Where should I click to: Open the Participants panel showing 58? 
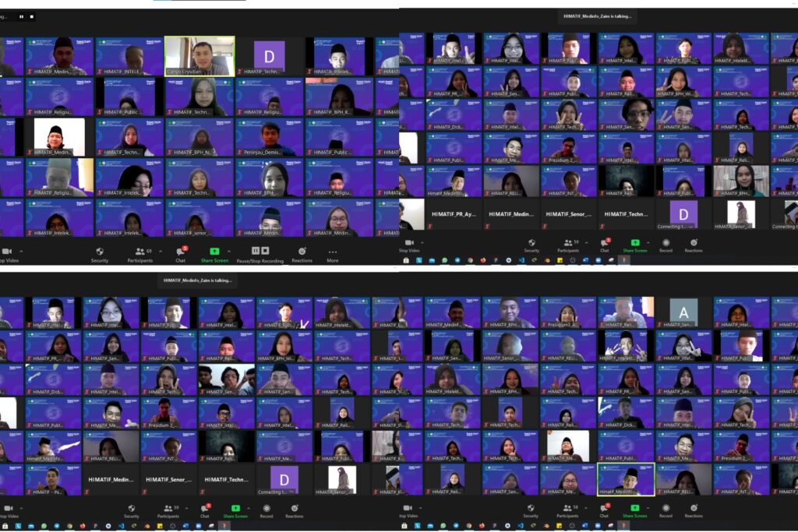coord(567,511)
